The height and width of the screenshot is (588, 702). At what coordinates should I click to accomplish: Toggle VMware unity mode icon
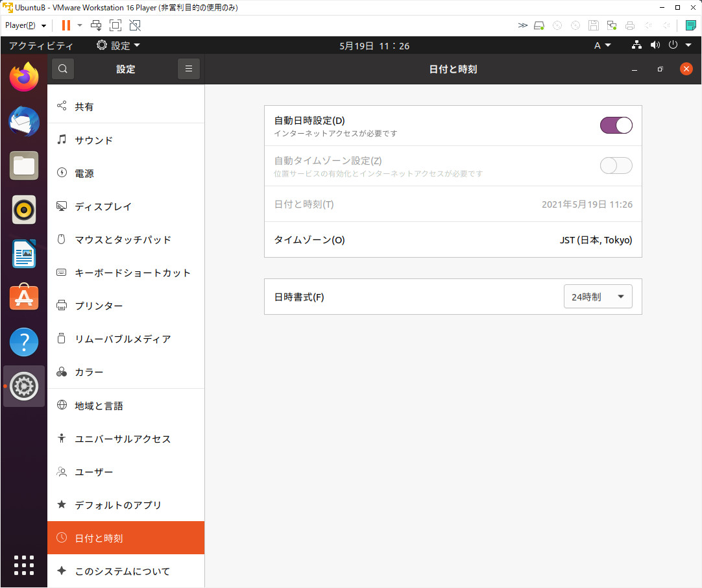135,25
